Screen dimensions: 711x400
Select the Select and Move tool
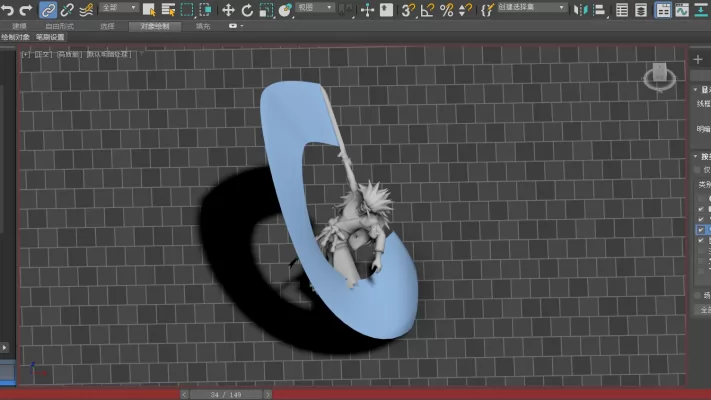tap(228, 9)
